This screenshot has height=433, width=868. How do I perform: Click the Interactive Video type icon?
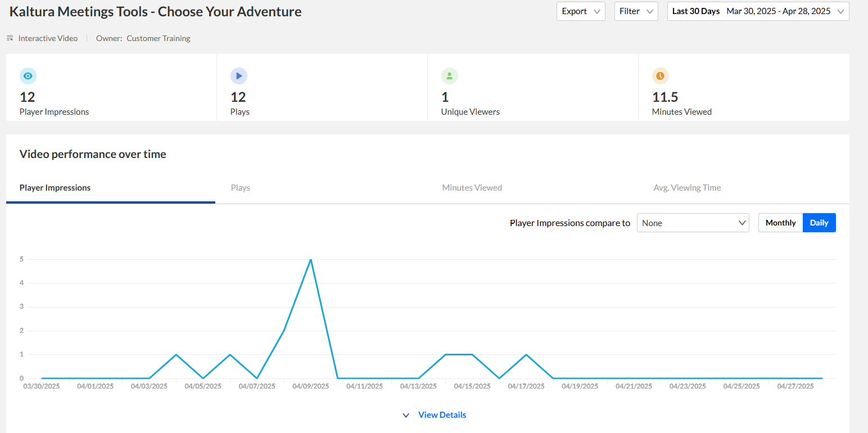point(10,38)
